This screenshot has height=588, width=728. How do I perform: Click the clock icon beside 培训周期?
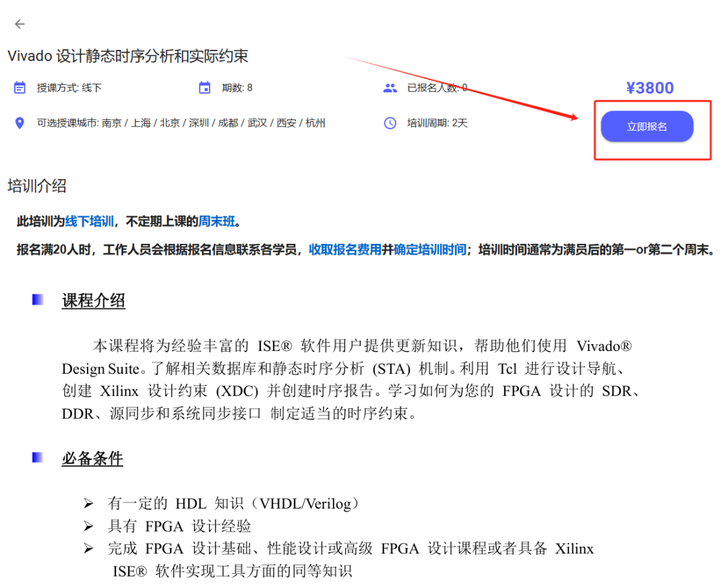pos(390,123)
